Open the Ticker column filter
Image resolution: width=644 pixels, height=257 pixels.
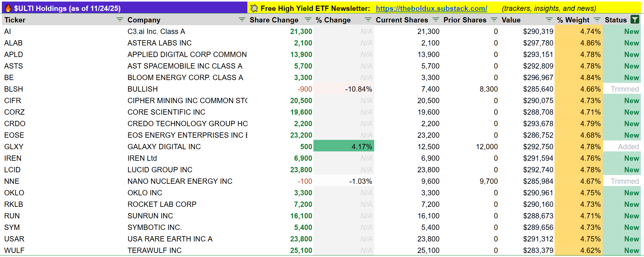pyautogui.click(x=120, y=20)
